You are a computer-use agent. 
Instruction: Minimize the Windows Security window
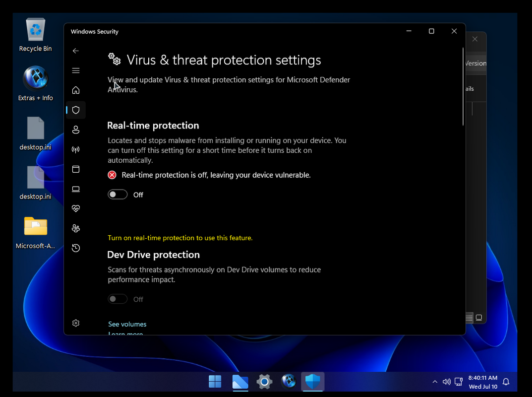click(x=409, y=31)
